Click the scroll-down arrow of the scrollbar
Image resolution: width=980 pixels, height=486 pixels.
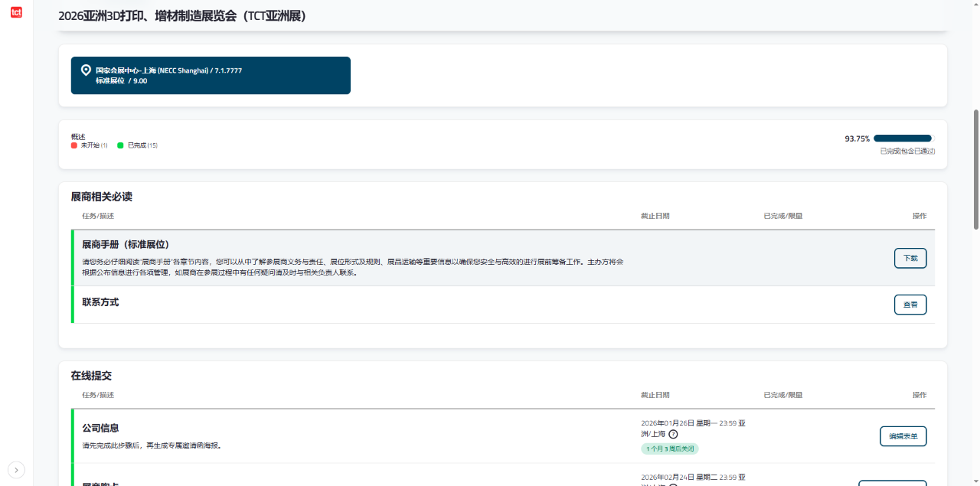[975, 481]
